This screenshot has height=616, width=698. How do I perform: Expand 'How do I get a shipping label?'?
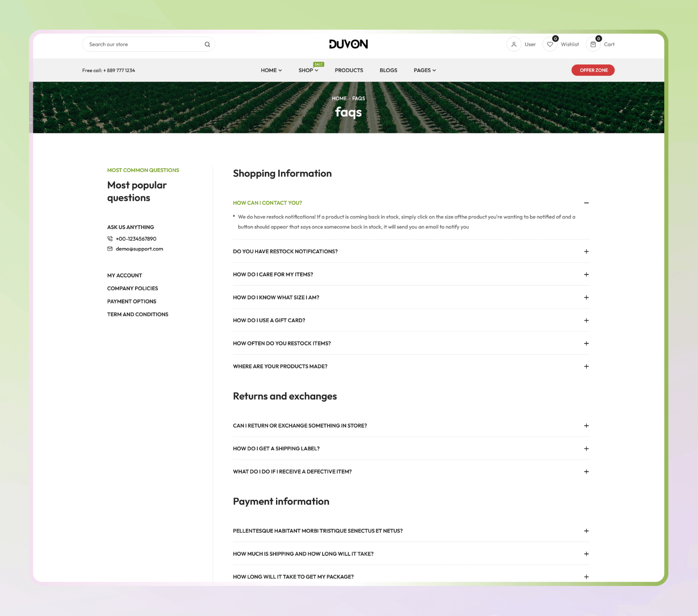point(411,449)
